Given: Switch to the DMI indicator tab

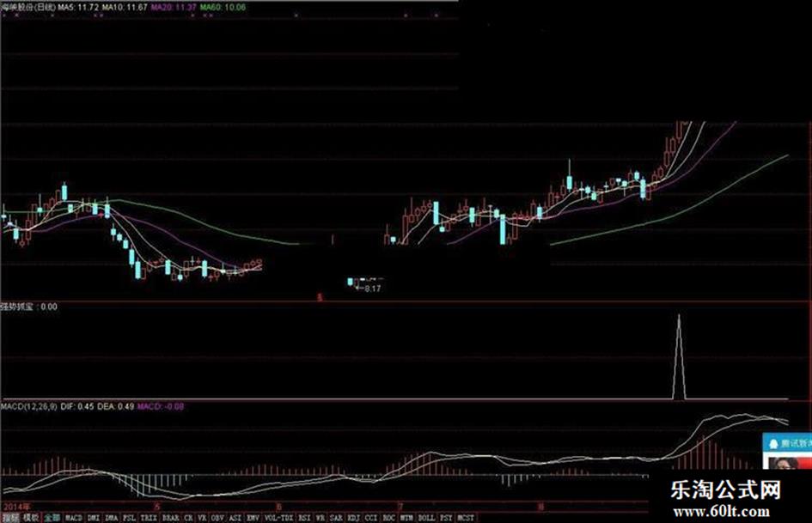Looking at the screenshot, I should [x=93, y=518].
